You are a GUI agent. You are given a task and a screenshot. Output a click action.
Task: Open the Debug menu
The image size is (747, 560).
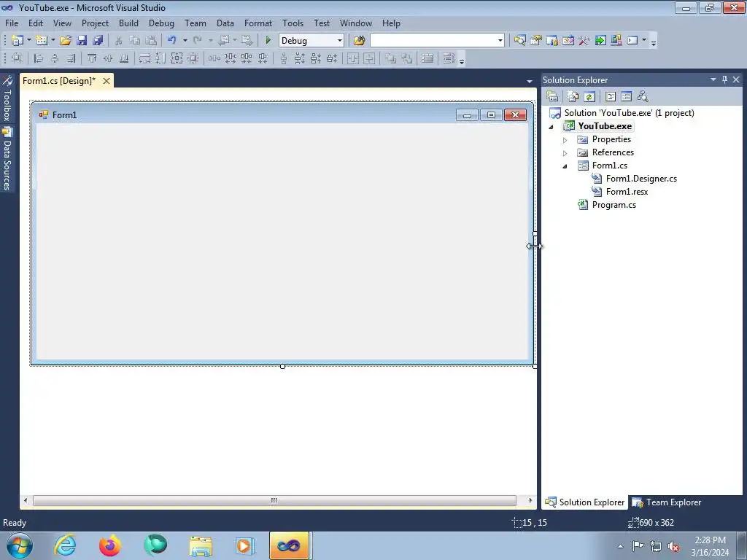click(x=161, y=23)
